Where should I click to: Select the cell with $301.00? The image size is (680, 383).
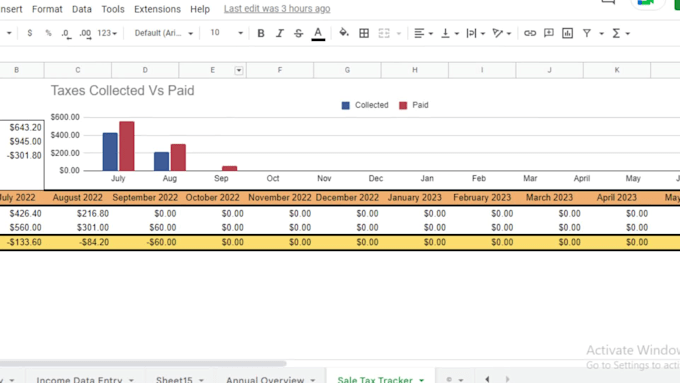[x=78, y=227]
